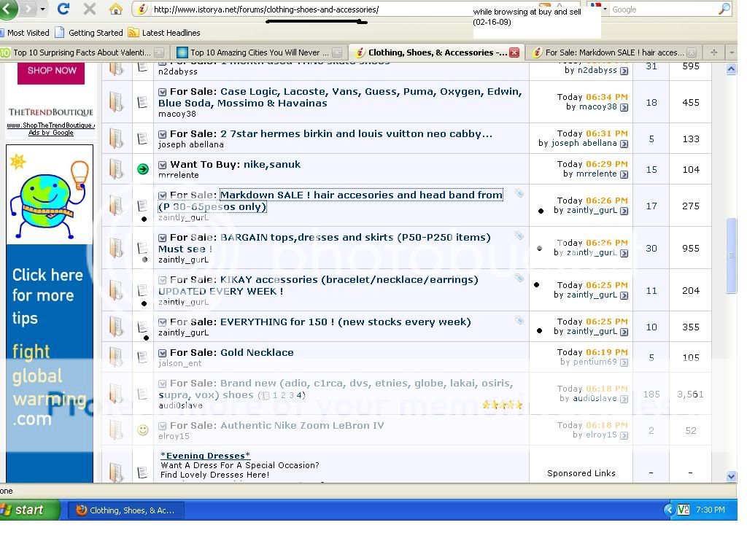Click the address bar URL field
The width and height of the screenshot is (747, 560).
306,9
